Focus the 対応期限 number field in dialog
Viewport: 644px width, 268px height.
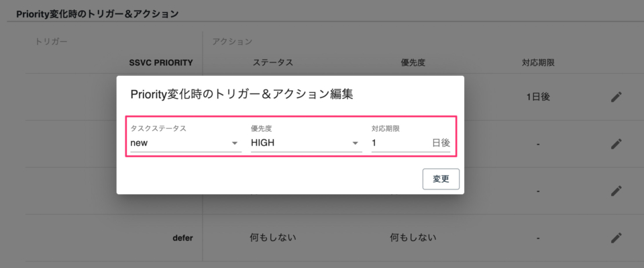pos(399,143)
